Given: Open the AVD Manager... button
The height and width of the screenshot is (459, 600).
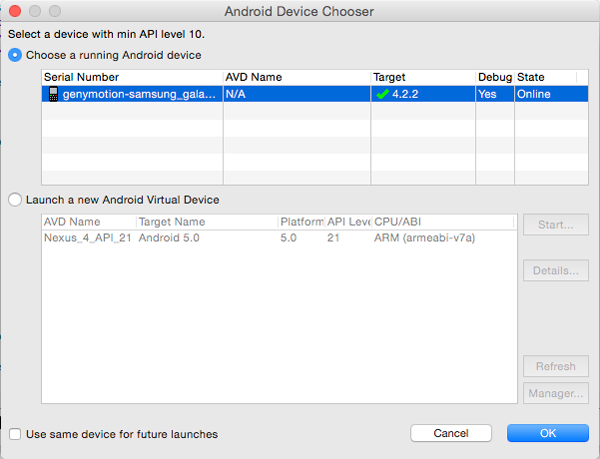Looking at the screenshot, I should (x=555, y=393).
